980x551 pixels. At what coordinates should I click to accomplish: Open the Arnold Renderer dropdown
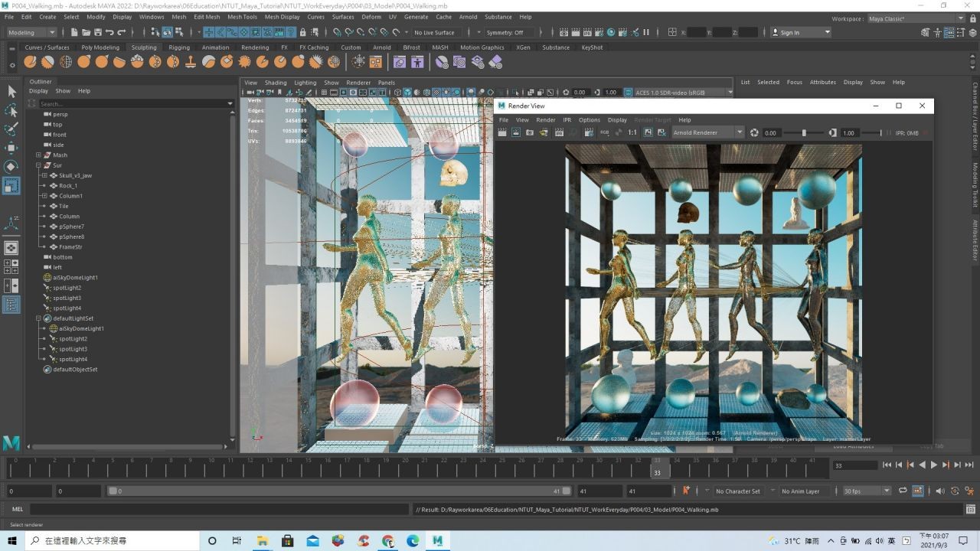707,132
